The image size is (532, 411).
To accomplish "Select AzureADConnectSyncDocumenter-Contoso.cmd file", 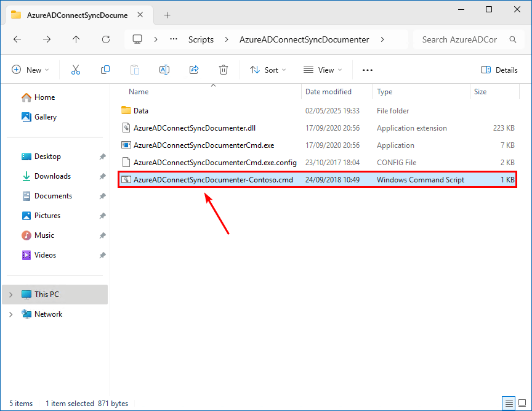I will pyautogui.click(x=317, y=180).
